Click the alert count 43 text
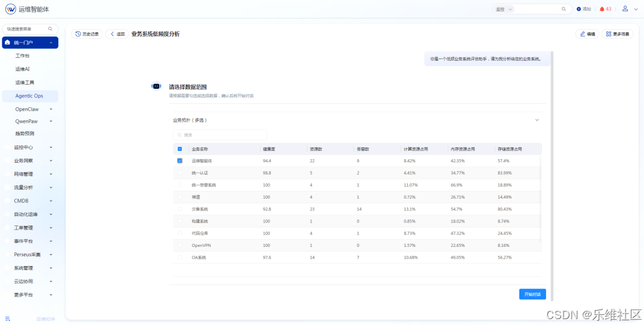 click(608, 9)
